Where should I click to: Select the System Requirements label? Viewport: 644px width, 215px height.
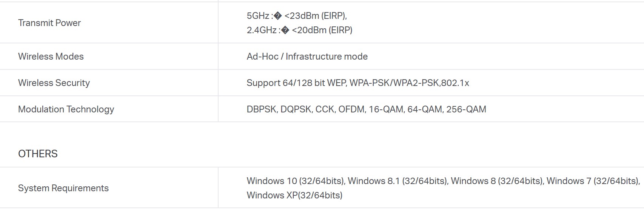pyautogui.click(x=63, y=188)
